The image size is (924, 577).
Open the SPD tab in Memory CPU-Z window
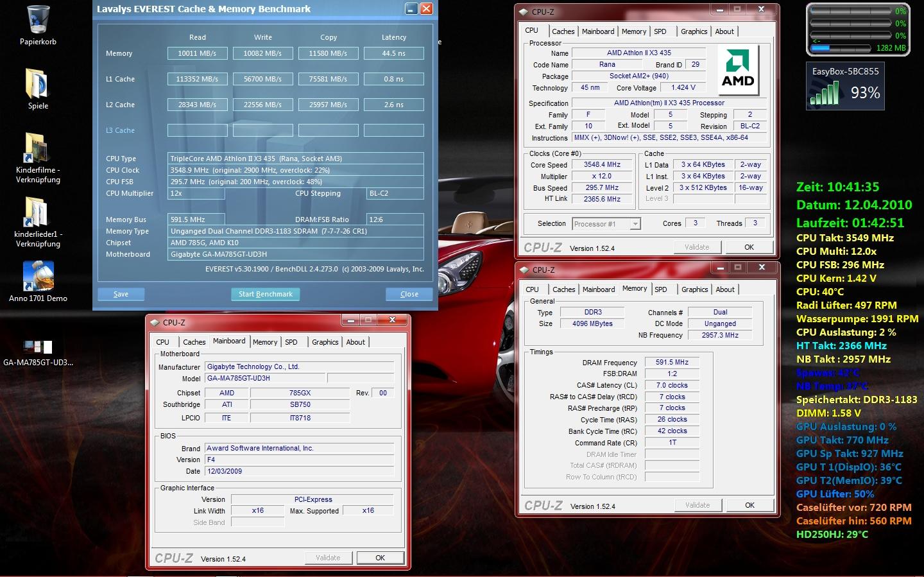tap(660, 289)
